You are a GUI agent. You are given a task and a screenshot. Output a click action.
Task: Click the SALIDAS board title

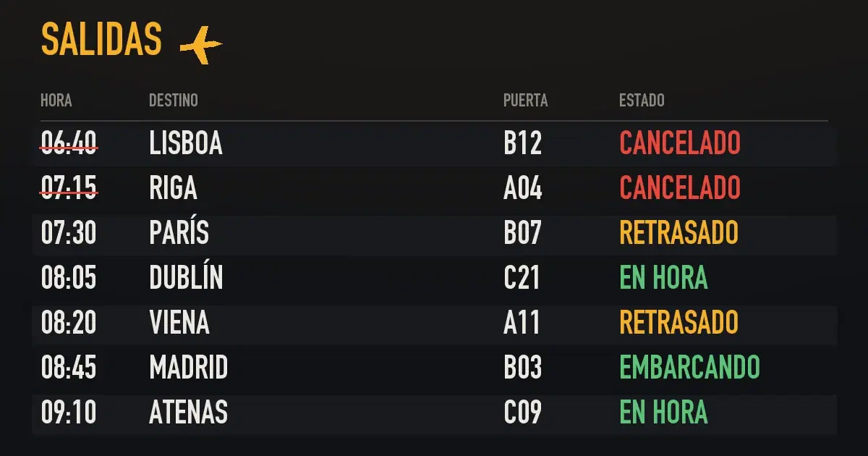coord(101,39)
